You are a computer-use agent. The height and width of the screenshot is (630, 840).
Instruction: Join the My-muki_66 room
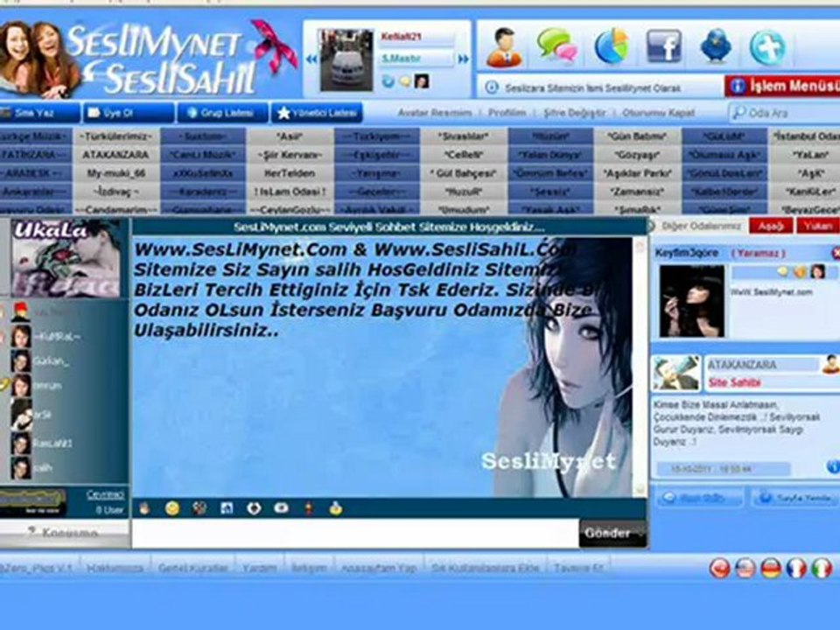(x=116, y=173)
